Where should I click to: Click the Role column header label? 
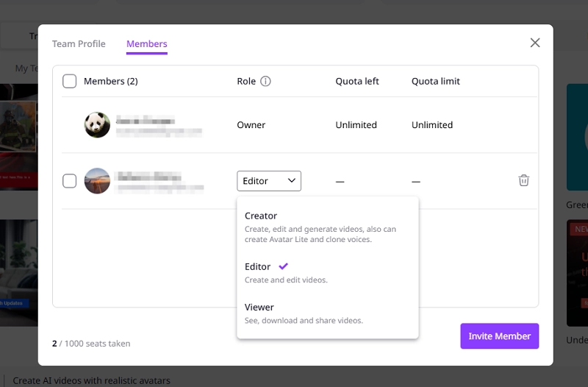click(x=246, y=82)
